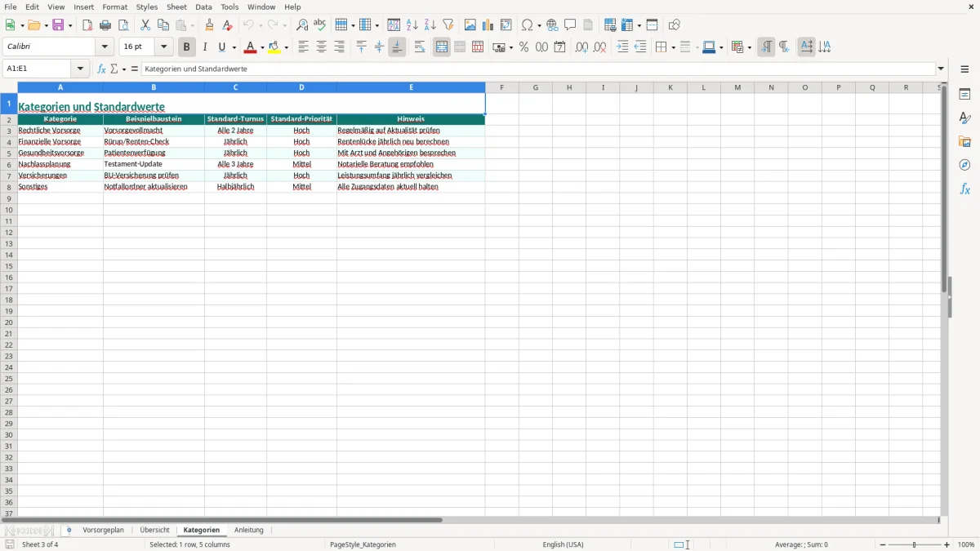
Task: Add a decimal place
Action: pos(581,47)
